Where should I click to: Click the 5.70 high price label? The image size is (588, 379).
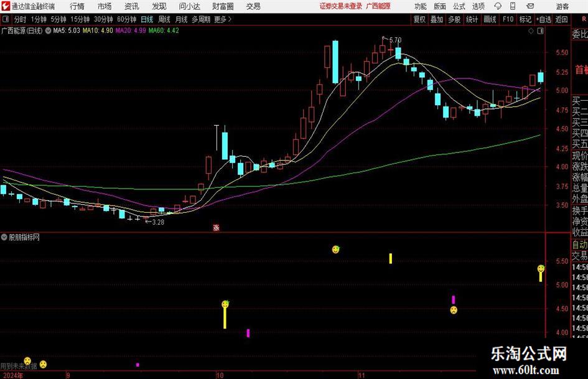coord(395,40)
